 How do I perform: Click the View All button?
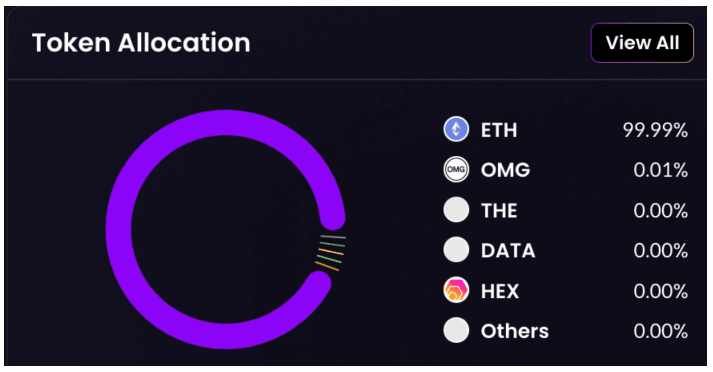(642, 43)
